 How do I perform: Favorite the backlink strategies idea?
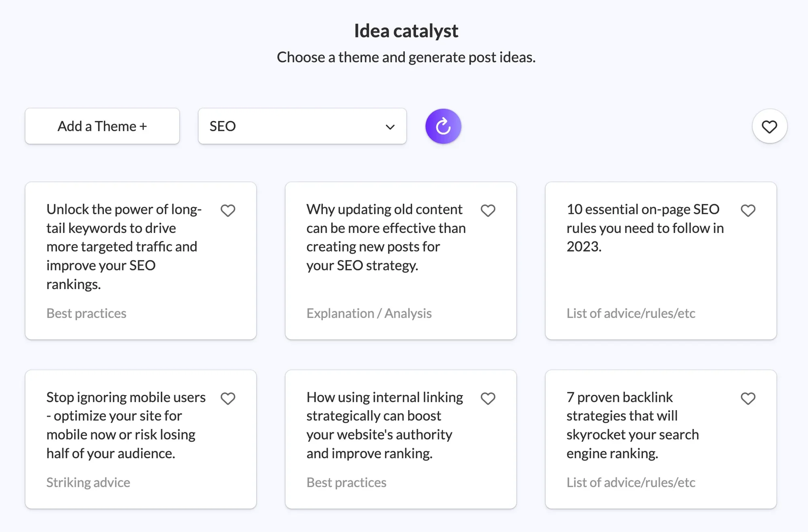[748, 398]
